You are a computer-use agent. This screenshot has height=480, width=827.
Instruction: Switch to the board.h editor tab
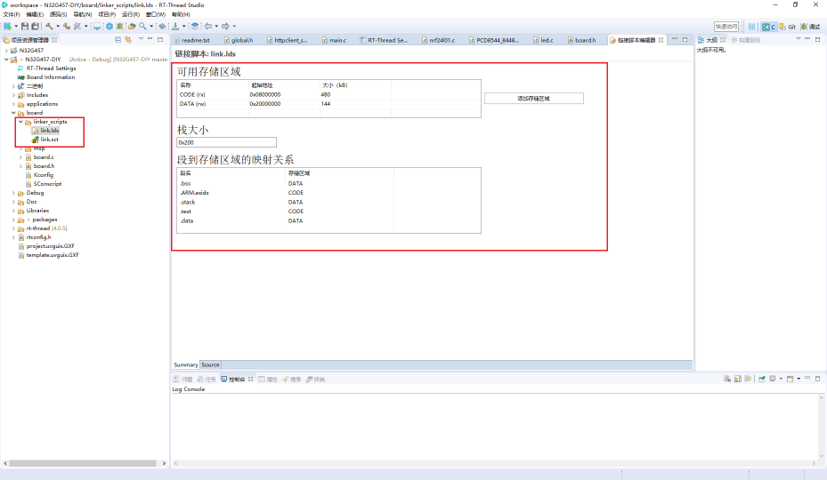tap(582, 40)
